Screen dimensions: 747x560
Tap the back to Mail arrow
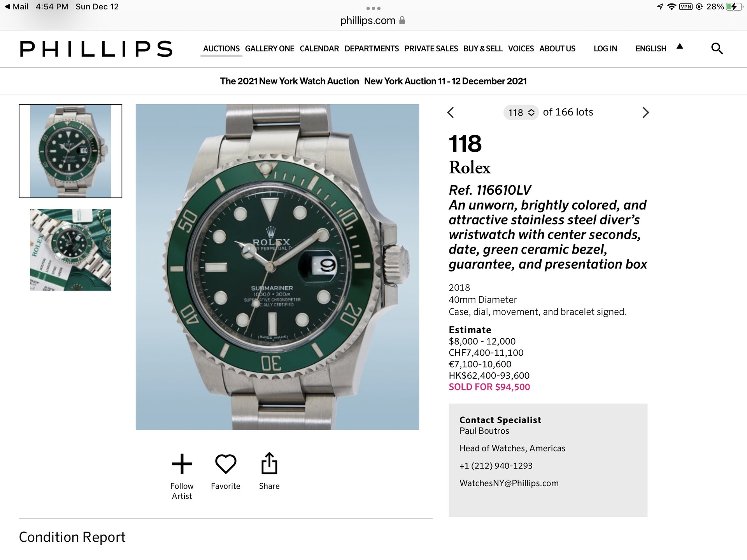7,7
